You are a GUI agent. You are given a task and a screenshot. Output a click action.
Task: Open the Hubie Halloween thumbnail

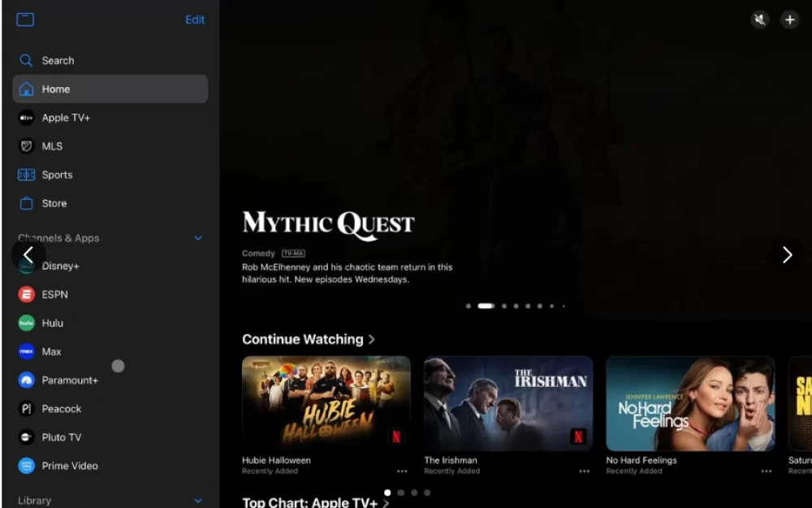(x=326, y=403)
